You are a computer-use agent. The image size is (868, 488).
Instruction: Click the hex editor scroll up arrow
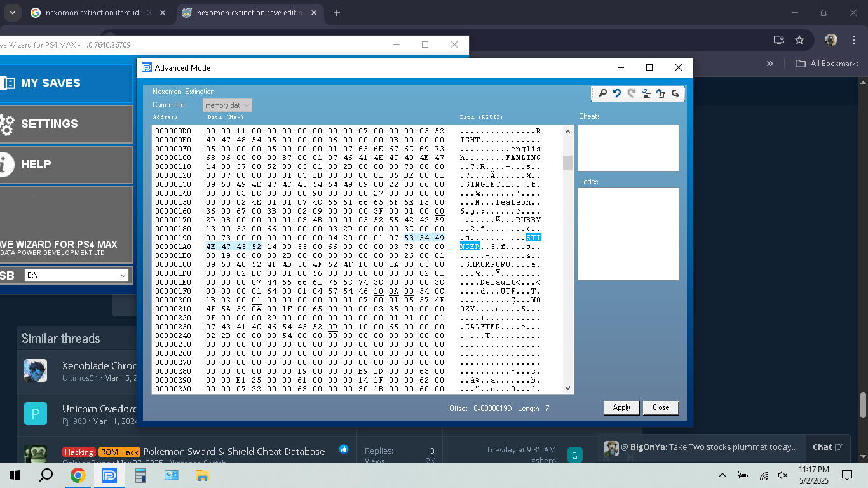tap(567, 131)
